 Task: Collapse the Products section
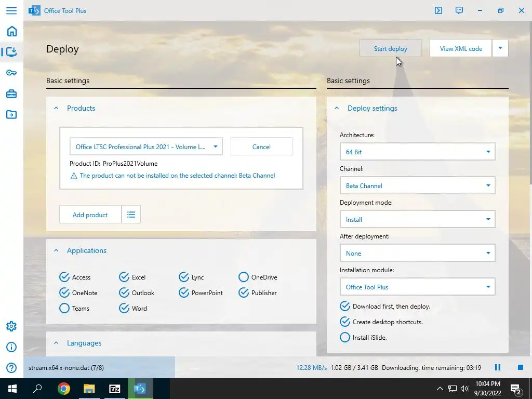click(x=56, y=108)
